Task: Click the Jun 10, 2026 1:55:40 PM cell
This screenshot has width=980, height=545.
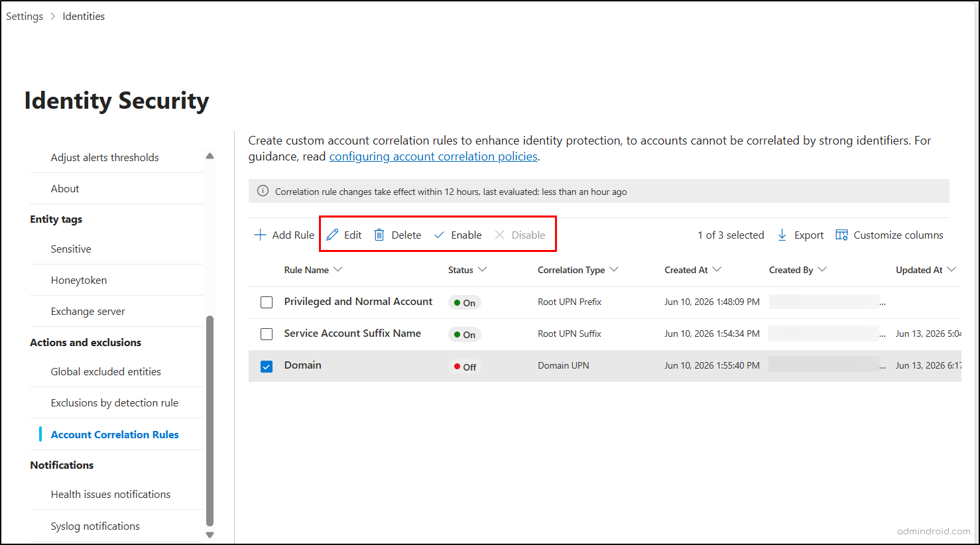Action: point(712,365)
